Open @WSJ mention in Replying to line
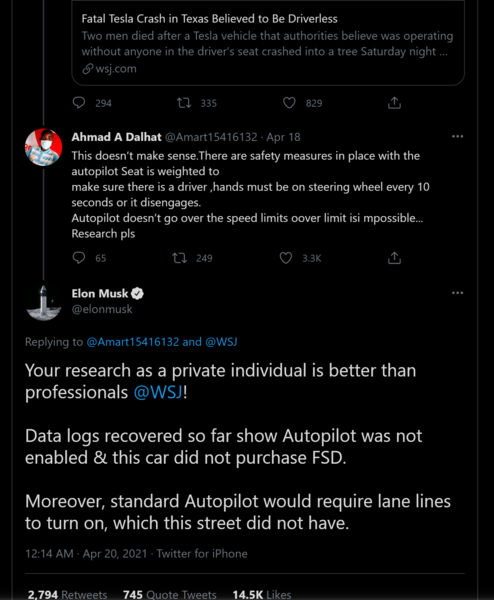This screenshot has width=494, height=600. point(221,342)
